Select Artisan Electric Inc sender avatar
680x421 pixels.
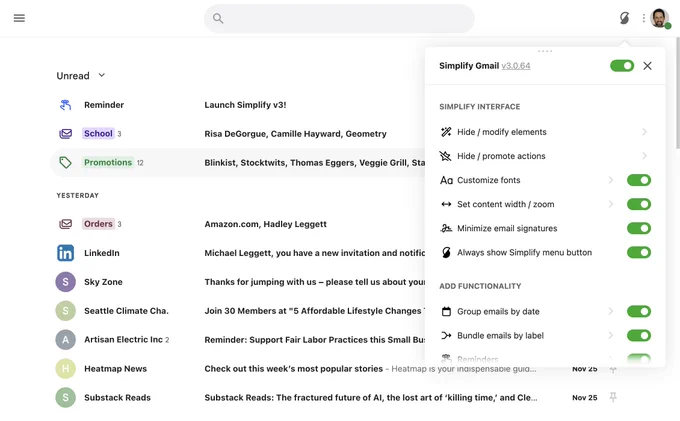coord(65,340)
